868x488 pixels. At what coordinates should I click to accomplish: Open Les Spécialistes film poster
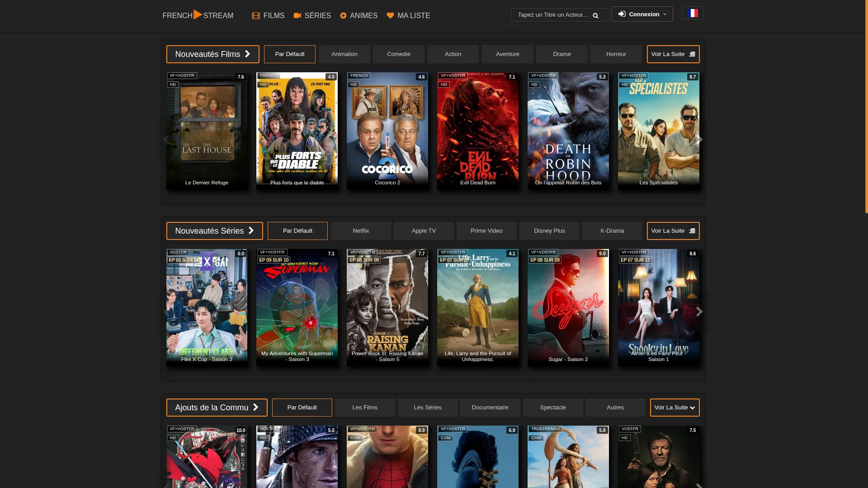point(659,131)
